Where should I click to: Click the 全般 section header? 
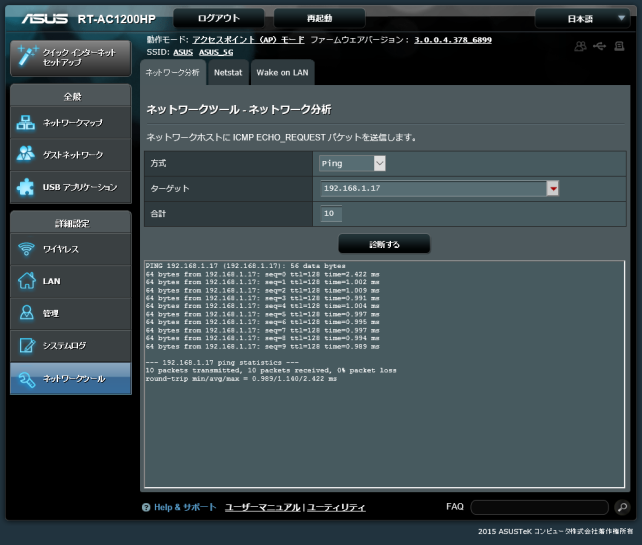[70, 97]
